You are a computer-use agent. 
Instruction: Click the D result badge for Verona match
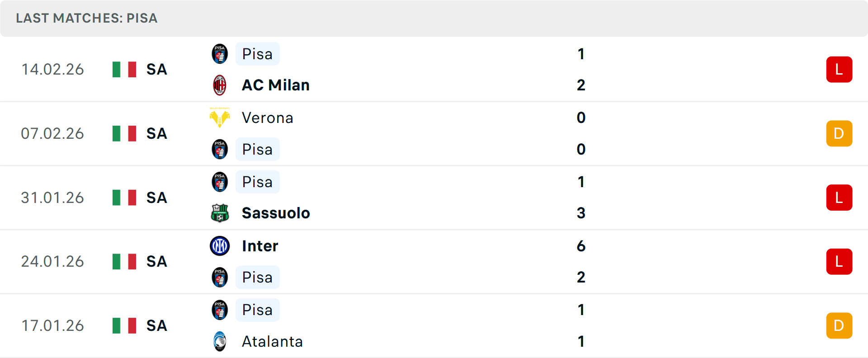point(839,133)
